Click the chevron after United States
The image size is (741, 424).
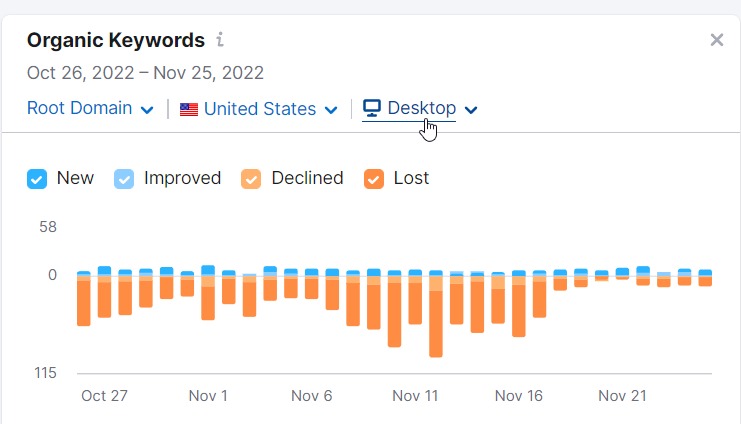[x=331, y=110]
